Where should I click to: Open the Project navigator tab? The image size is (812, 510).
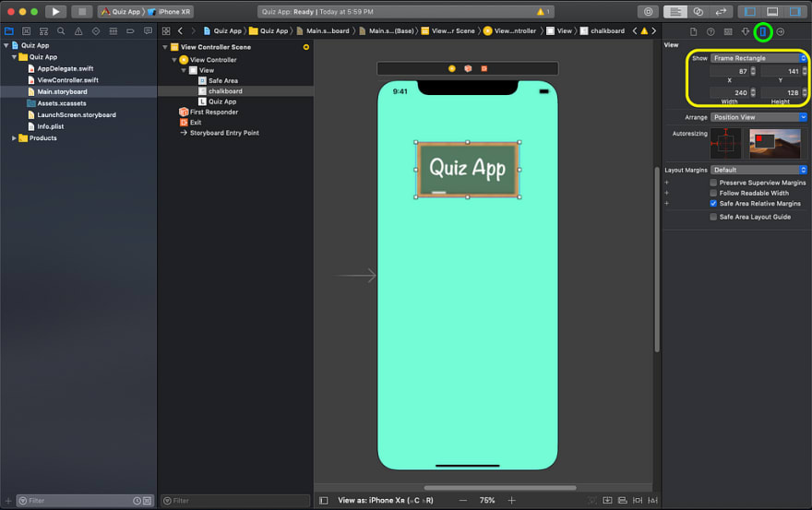pyautogui.click(x=9, y=31)
